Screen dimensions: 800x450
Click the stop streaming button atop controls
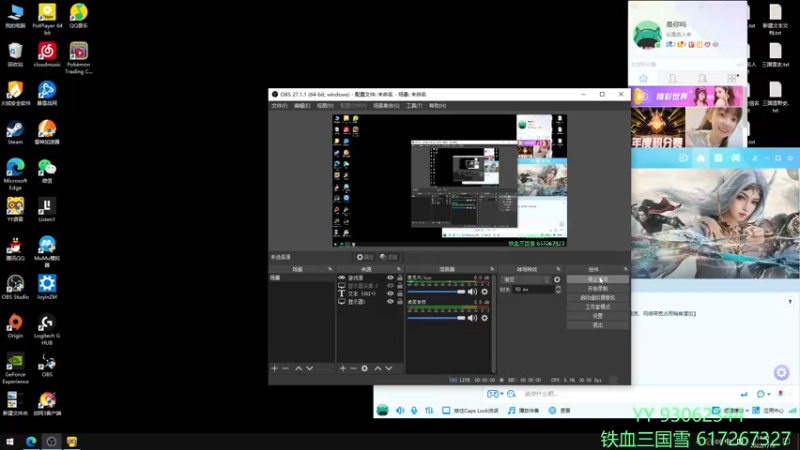(597, 280)
